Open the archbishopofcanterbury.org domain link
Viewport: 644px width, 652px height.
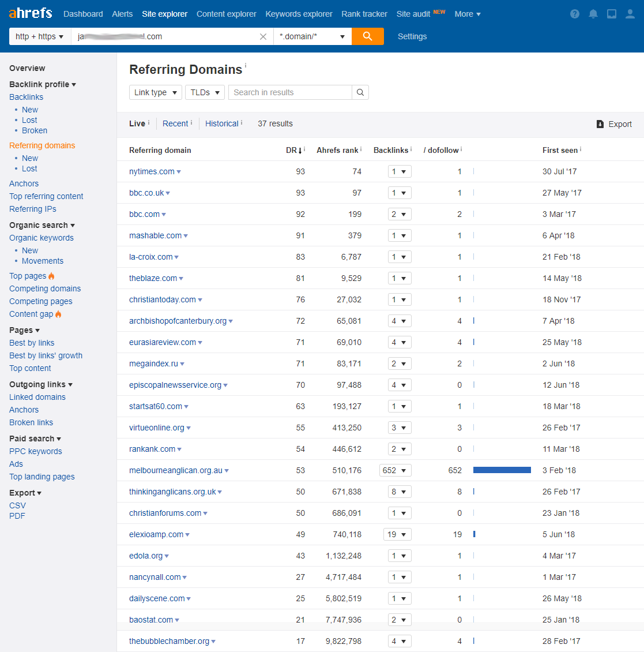pyautogui.click(x=178, y=321)
